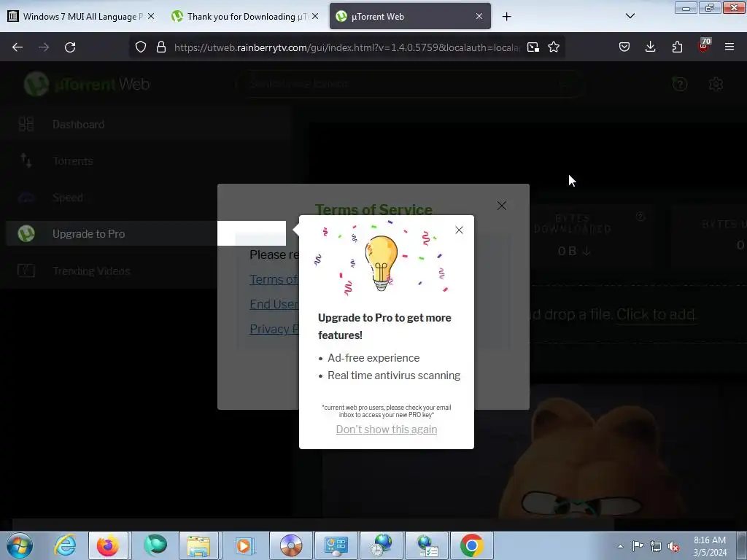Screen dimensions: 747x560
Task: Open the Privacy Policy link
Action: tap(274, 329)
